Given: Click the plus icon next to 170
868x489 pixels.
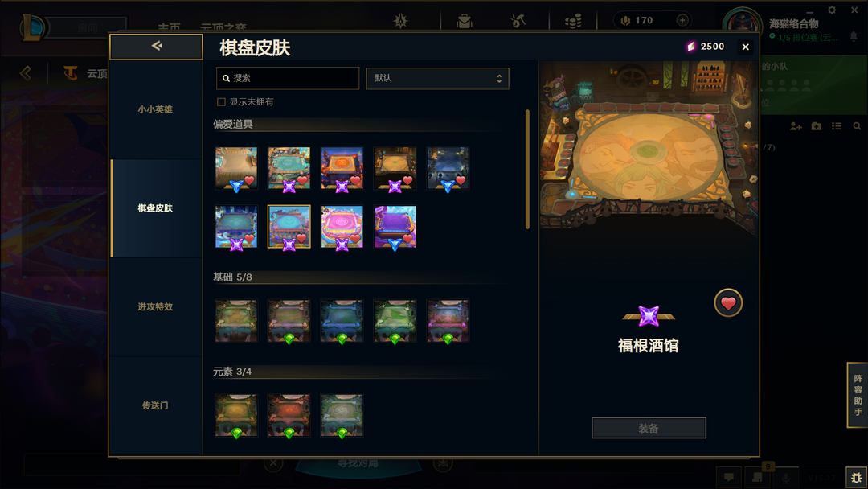Looking at the screenshot, I should point(682,20).
